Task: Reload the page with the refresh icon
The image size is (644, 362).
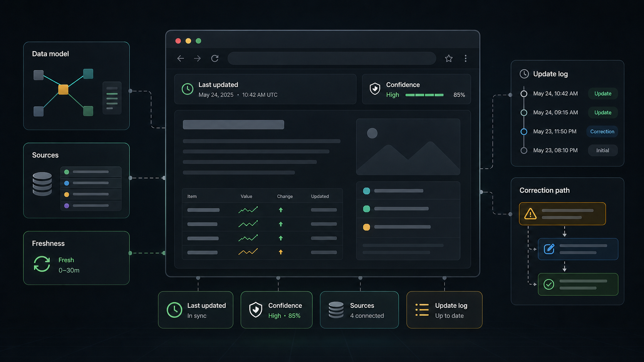Action: point(215,58)
